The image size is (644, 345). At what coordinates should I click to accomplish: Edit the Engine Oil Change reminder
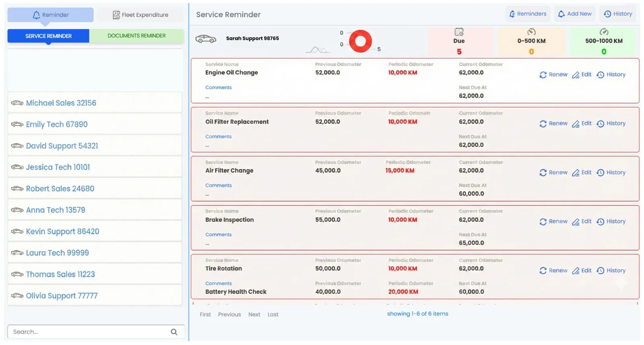[582, 74]
